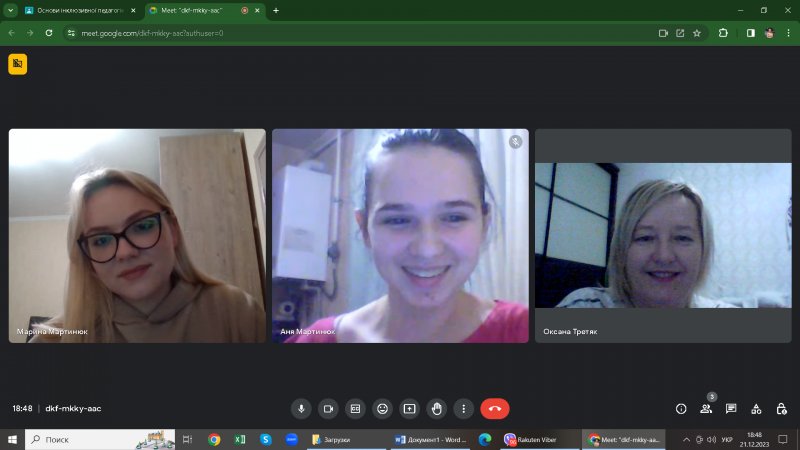Open the host controls lock icon
This screenshot has height=450, width=800.
tap(781, 408)
